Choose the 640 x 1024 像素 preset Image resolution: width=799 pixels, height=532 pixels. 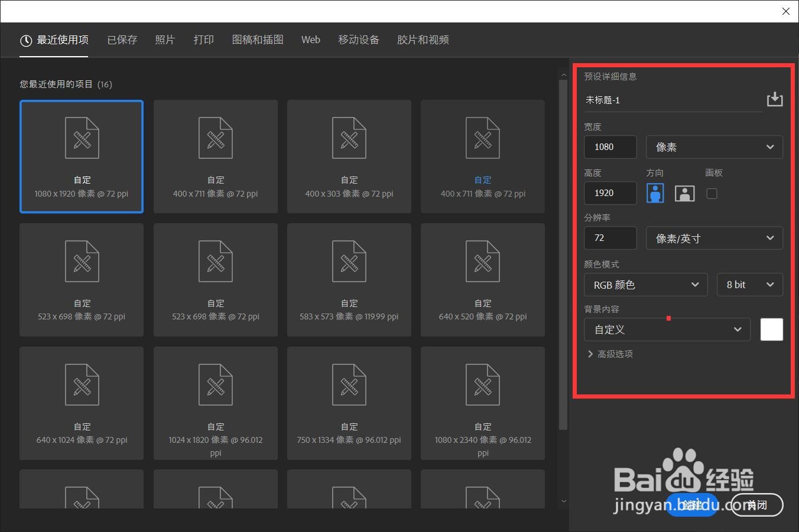click(82, 403)
